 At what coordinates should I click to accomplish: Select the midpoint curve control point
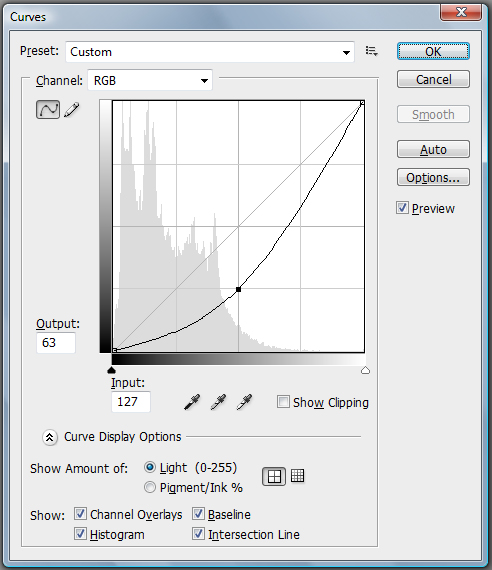pyautogui.click(x=239, y=289)
